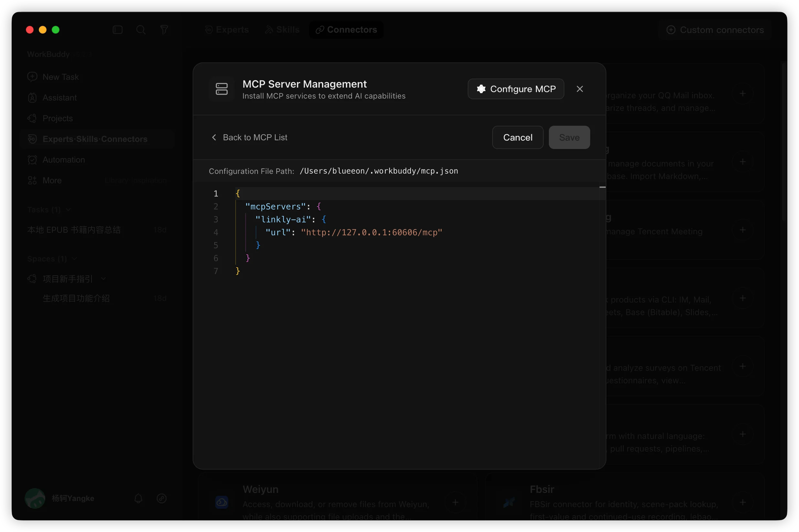This screenshot has width=799, height=532.
Task: Click the "url" key on line 4
Action: [278, 232]
